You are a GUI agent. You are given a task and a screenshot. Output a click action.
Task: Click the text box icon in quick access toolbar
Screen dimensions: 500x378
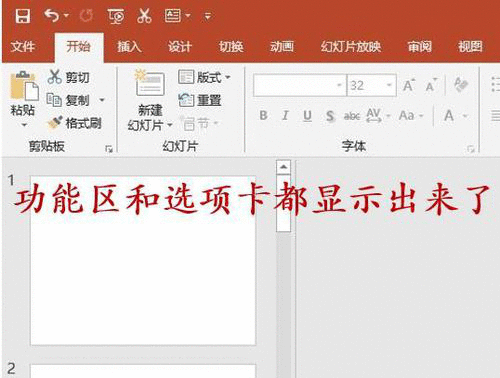173,16
